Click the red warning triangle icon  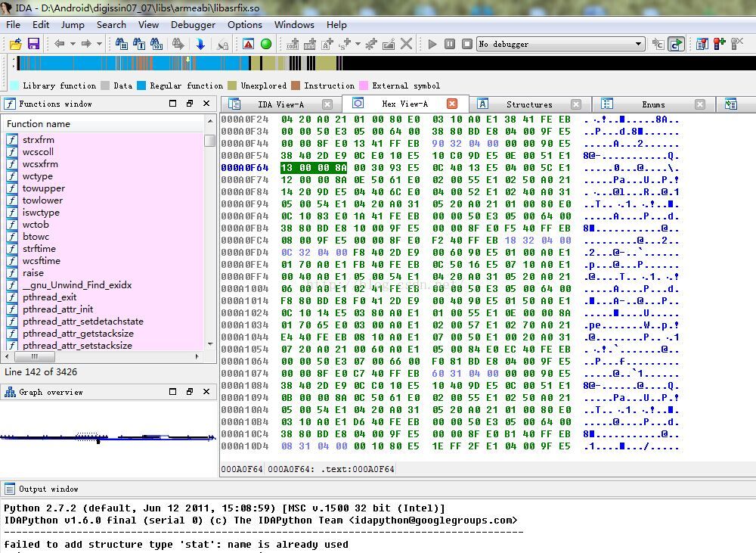pos(248,44)
